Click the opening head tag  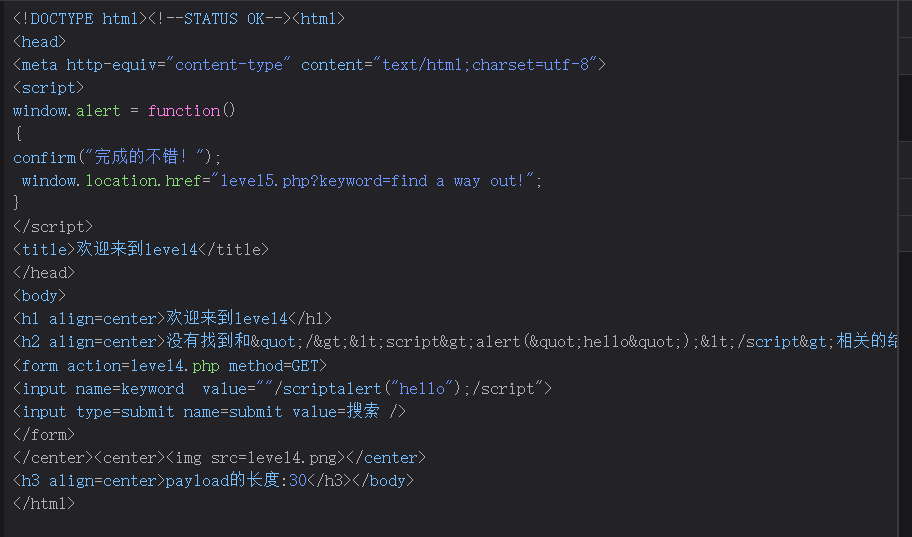(39, 41)
